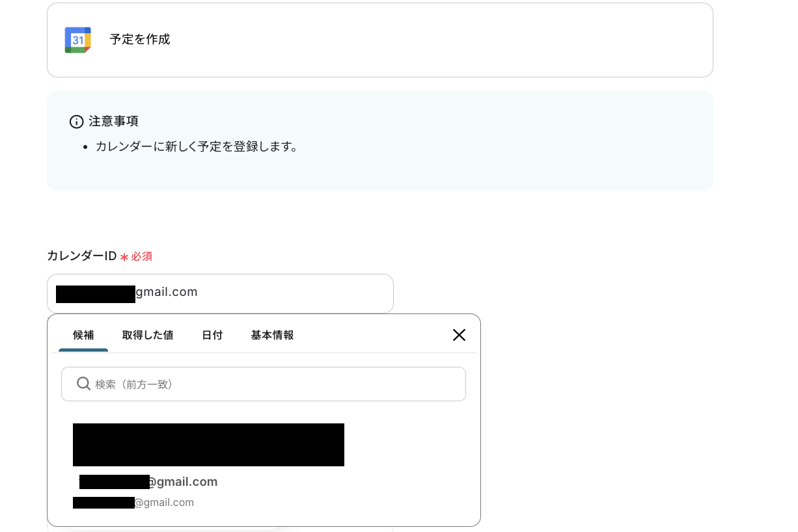
Task: Click the 注意事項 heading
Action: point(113,122)
